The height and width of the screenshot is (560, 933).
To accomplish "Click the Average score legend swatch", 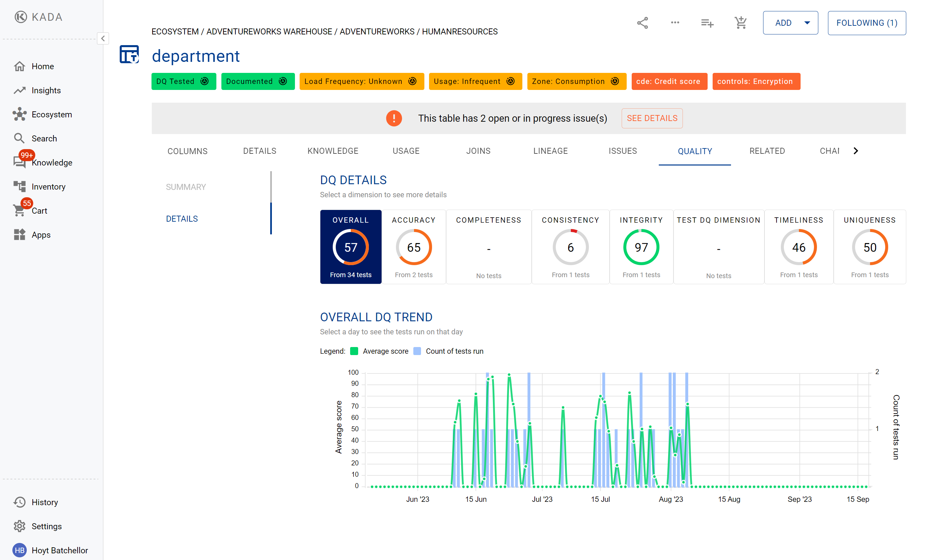I will click(354, 351).
